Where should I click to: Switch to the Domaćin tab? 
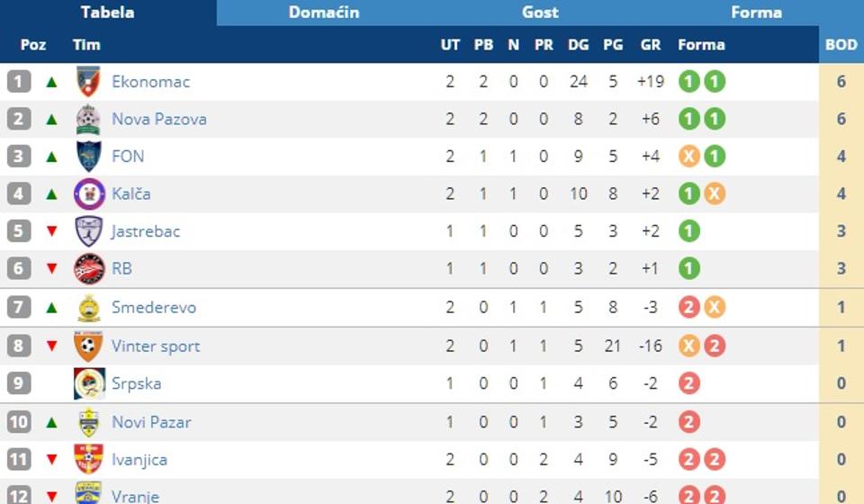[x=324, y=13]
